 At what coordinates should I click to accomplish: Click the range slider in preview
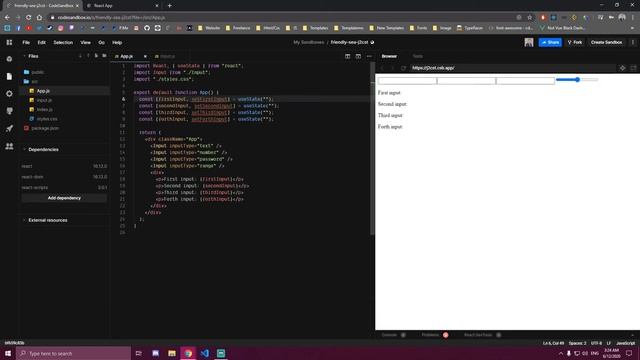tap(577, 80)
